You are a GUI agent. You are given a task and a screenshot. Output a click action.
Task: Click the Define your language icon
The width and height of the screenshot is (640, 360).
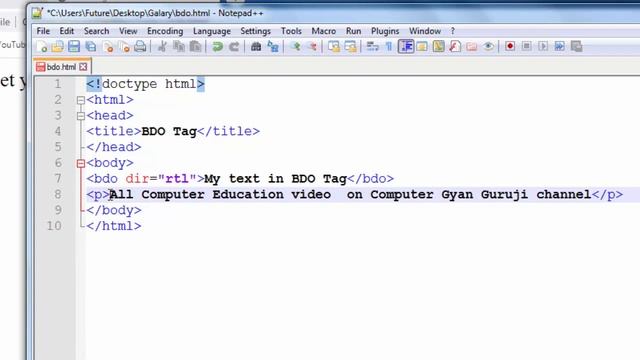click(422, 47)
